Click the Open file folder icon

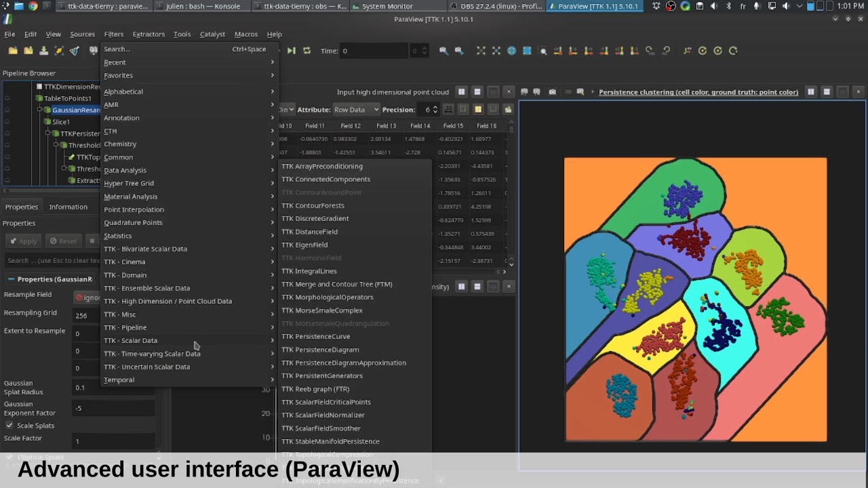(13, 51)
